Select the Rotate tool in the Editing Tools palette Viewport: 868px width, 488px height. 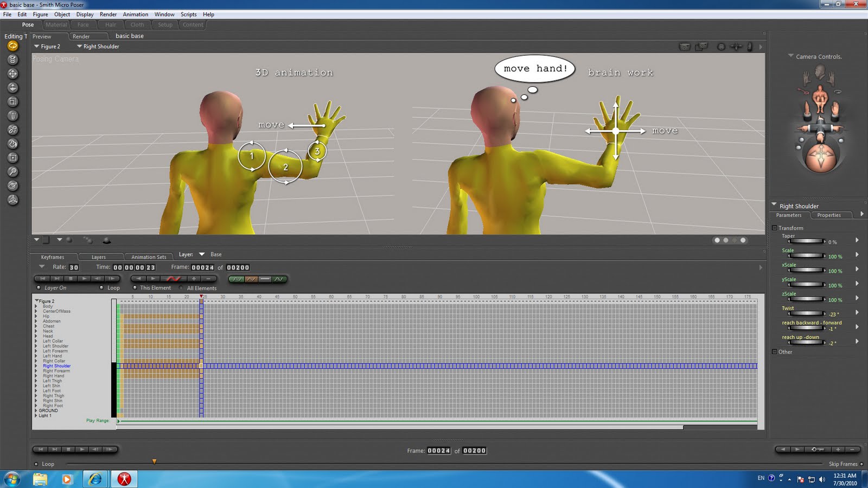pyautogui.click(x=12, y=47)
